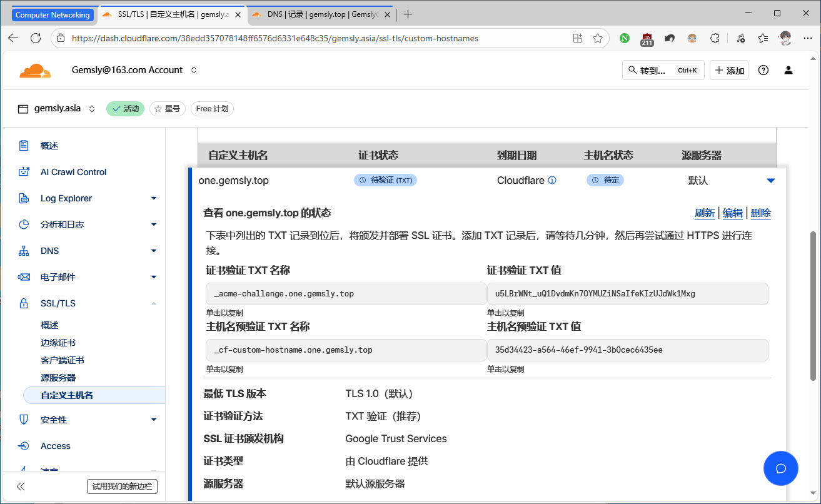821x504 pixels.
Task: Open the support chat bubble
Action: [x=780, y=468]
